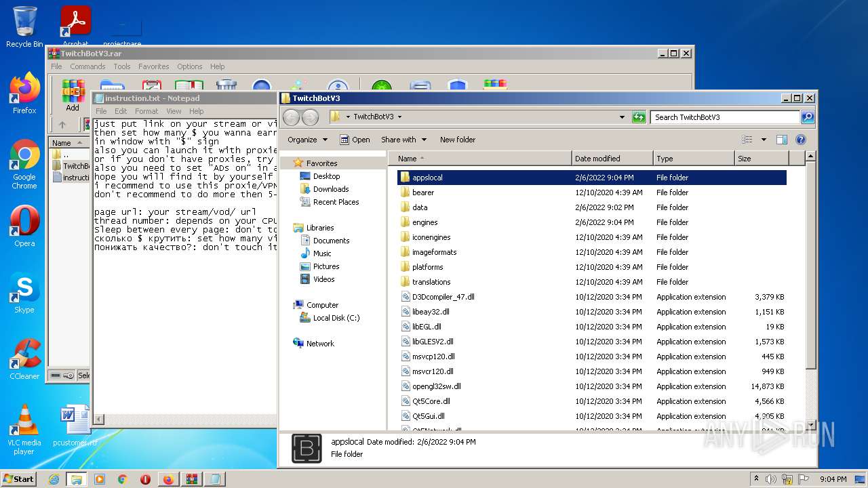Click the Chrome taskbar icon

[x=123, y=479]
